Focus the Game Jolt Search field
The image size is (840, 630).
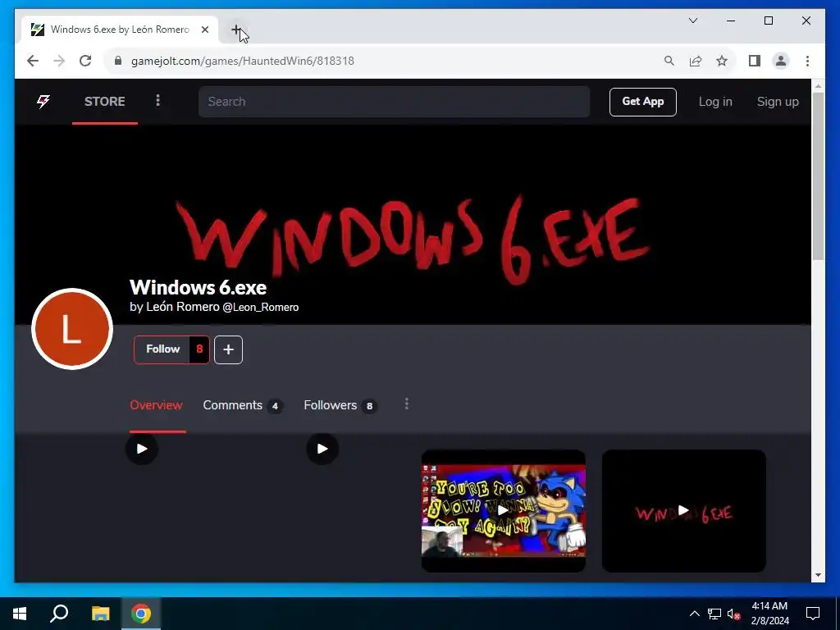394,101
